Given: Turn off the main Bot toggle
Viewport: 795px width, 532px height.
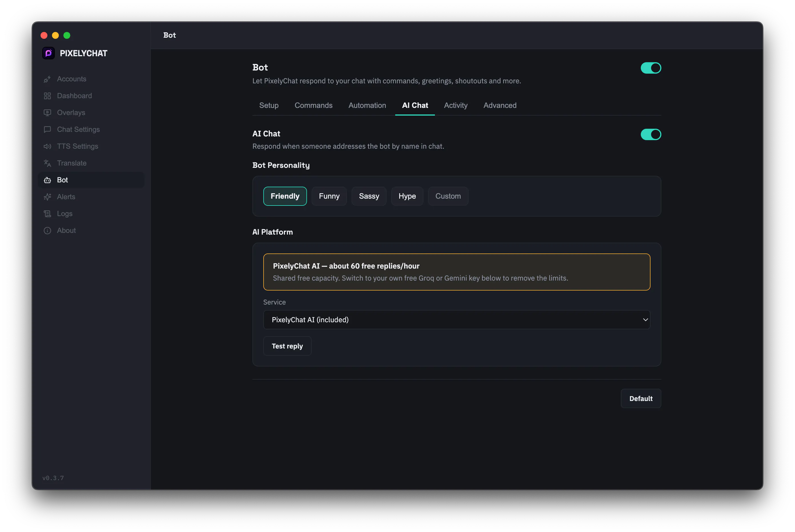Looking at the screenshot, I should 651,68.
